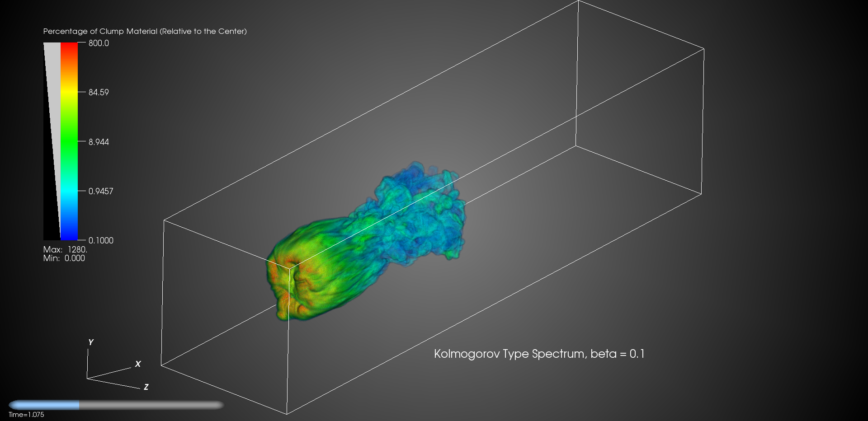
Task: Click the rainbow color legend bar
Action: (x=69, y=141)
